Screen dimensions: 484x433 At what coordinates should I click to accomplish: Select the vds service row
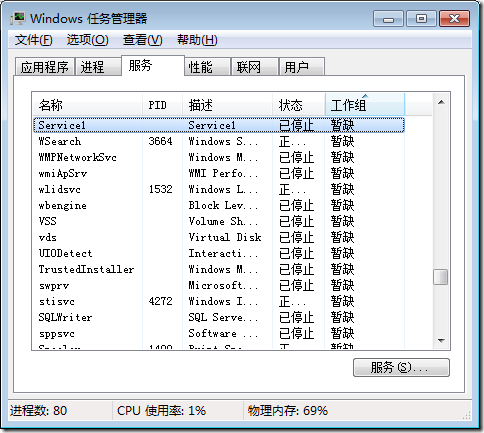[x=219, y=237]
